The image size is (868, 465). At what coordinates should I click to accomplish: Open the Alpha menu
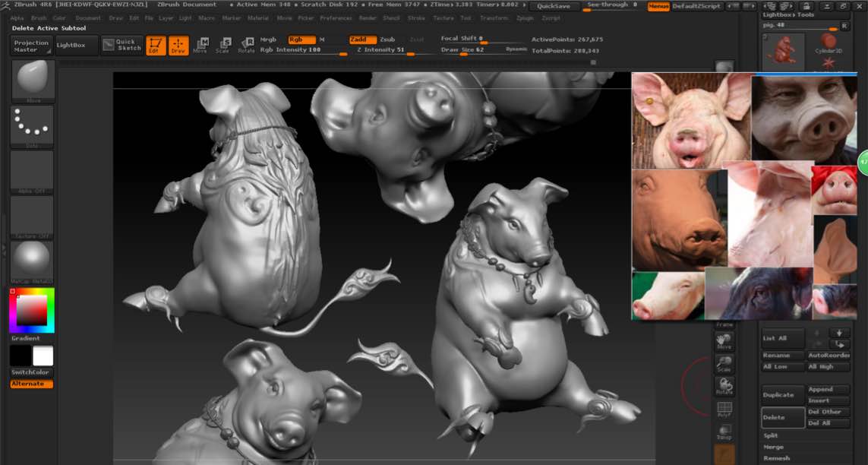(17, 18)
